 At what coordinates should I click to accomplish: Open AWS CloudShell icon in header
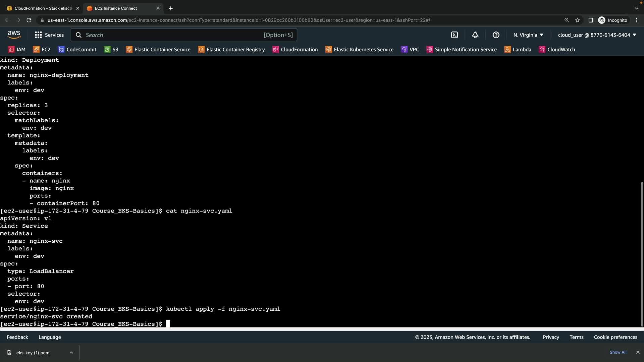point(454,35)
